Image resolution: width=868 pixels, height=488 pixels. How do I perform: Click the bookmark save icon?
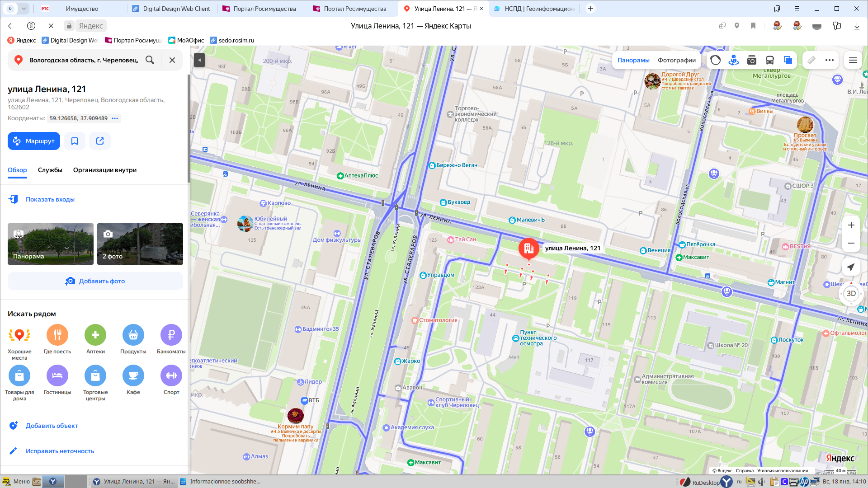[x=75, y=141]
